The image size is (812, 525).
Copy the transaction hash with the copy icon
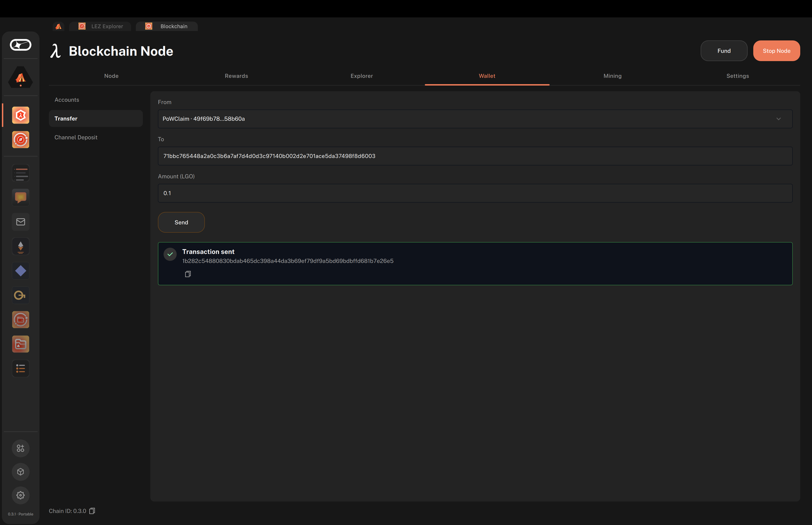click(188, 274)
